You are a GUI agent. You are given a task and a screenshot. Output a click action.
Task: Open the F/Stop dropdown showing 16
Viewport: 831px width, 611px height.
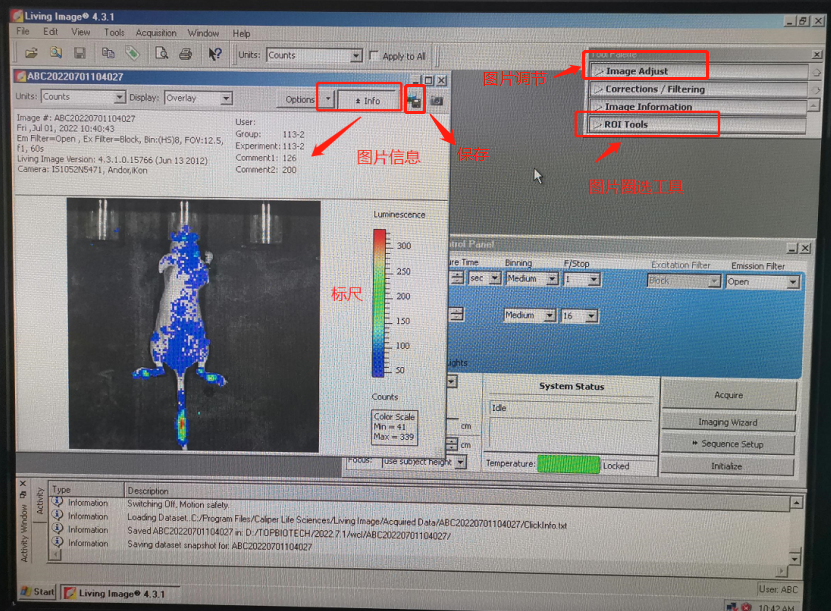tap(591, 316)
